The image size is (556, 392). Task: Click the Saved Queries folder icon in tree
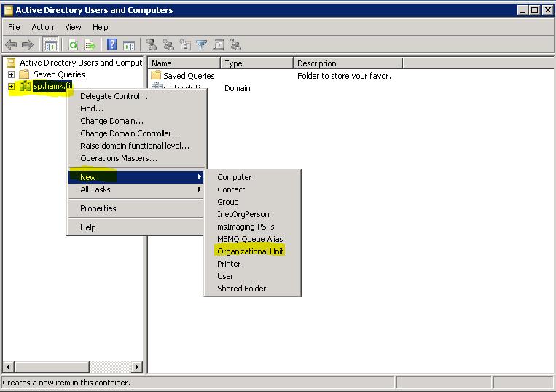[x=24, y=74]
